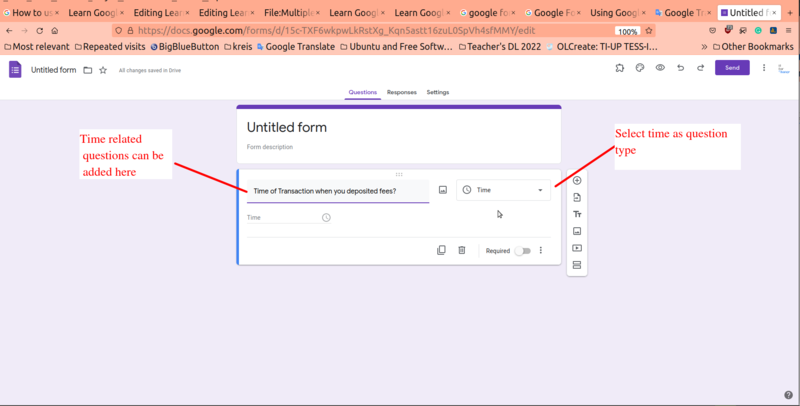Image resolution: width=800 pixels, height=406 pixels.
Task: Open the BigBlueButton bookmark
Action: [x=185, y=47]
